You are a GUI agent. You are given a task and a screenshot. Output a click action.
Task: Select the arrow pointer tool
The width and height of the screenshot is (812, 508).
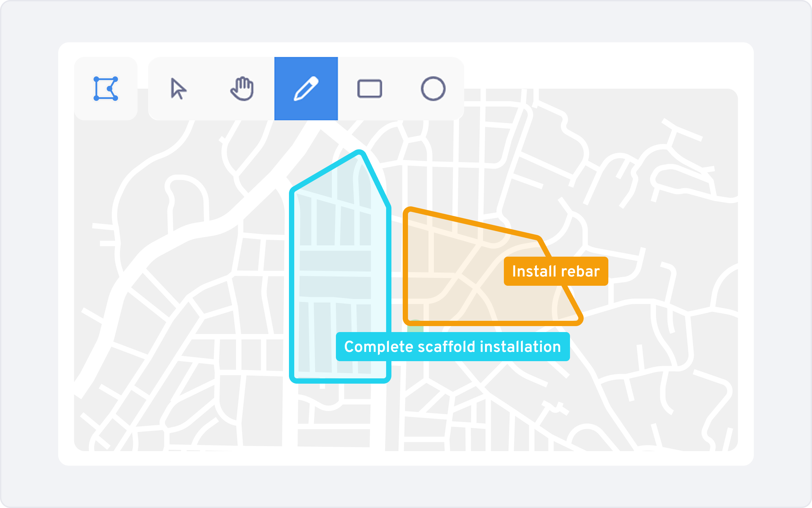point(178,89)
